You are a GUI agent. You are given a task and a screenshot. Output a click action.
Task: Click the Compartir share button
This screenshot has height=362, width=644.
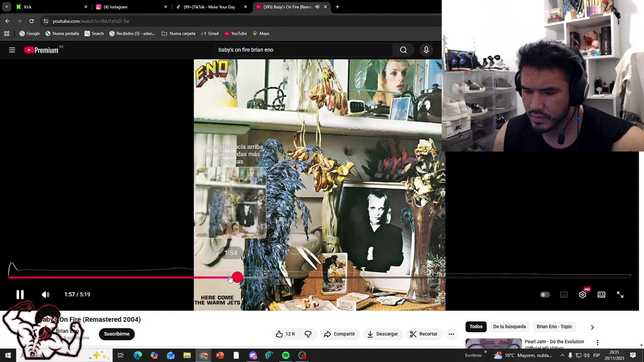point(340,334)
